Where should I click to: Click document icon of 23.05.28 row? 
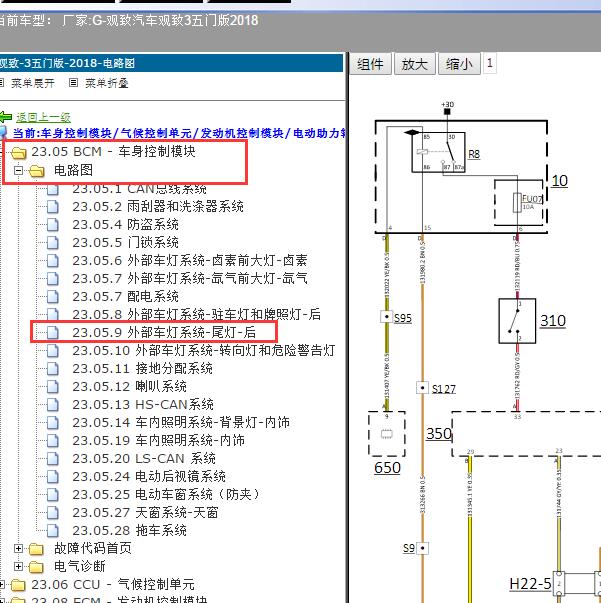click(53, 531)
